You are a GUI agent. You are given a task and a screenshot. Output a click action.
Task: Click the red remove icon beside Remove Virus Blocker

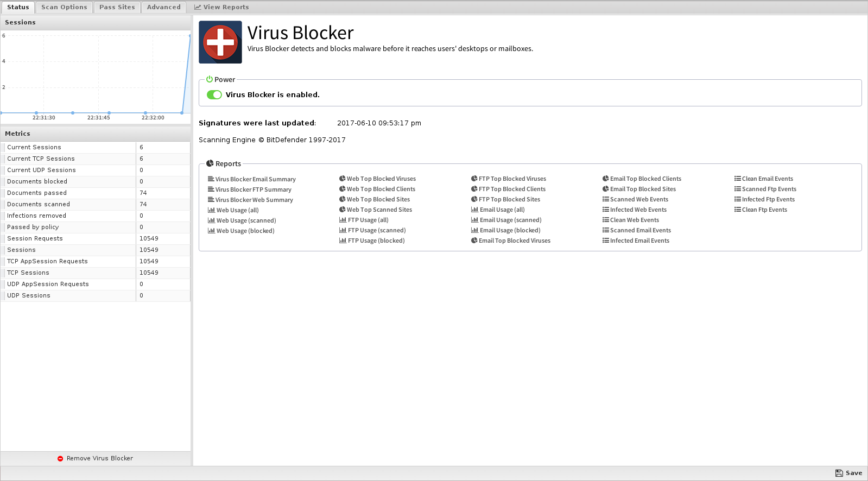60,459
